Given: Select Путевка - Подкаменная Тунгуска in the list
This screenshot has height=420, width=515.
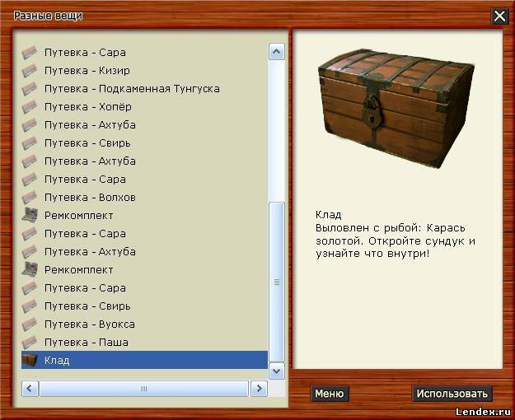Looking at the screenshot, I should [x=144, y=89].
